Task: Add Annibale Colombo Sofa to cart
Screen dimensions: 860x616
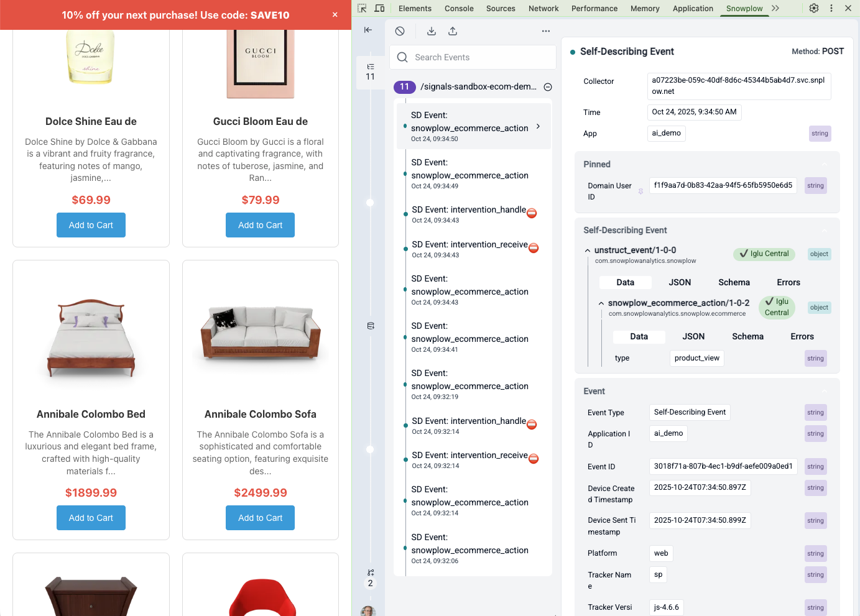Action: click(260, 518)
